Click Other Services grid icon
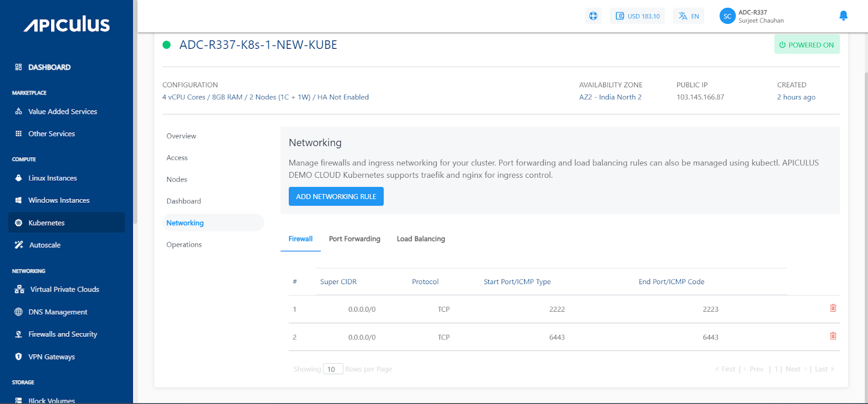868x404 pixels. 18,133
